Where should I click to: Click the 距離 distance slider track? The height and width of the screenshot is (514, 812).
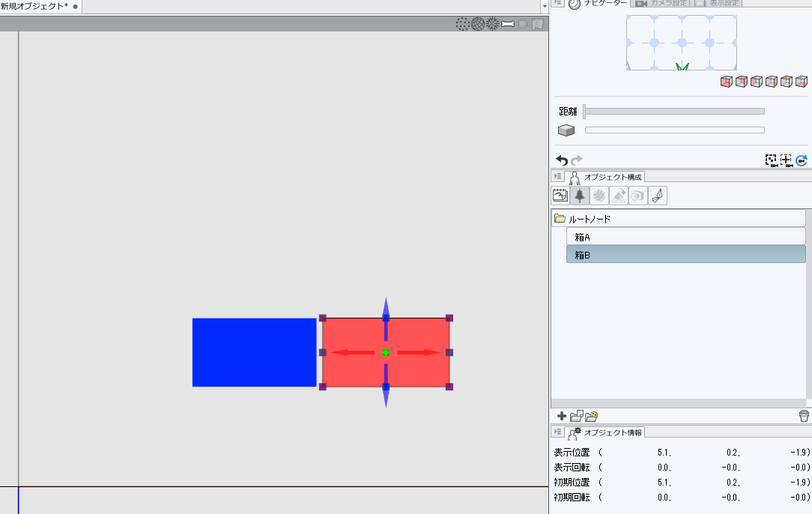coord(674,112)
